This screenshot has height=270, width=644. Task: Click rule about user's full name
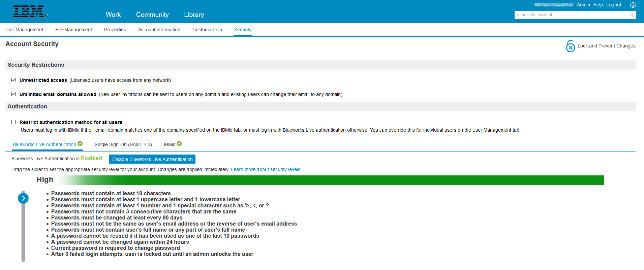[148, 230]
